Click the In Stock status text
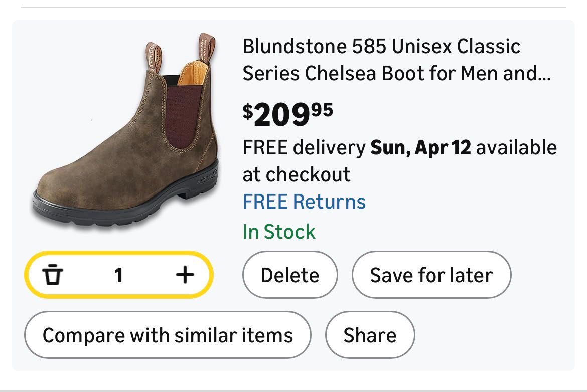The width and height of the screenshot is (587, 392). [x=279, y=232]
